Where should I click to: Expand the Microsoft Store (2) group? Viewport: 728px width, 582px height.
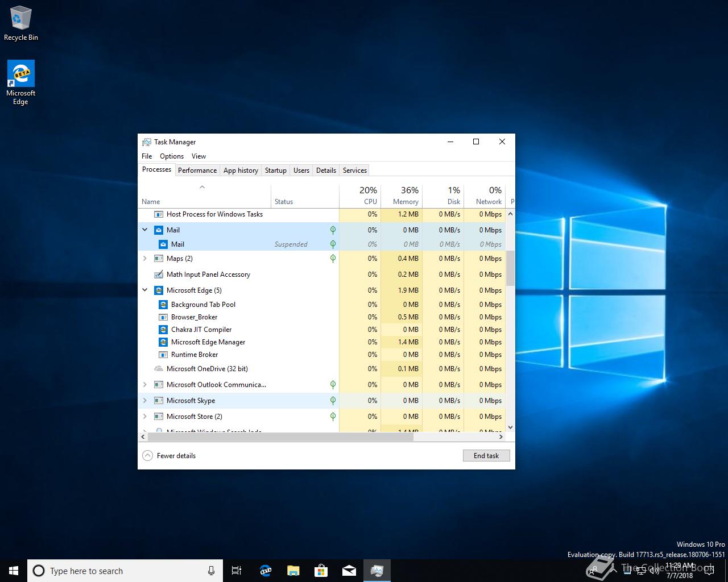(144, 417)
